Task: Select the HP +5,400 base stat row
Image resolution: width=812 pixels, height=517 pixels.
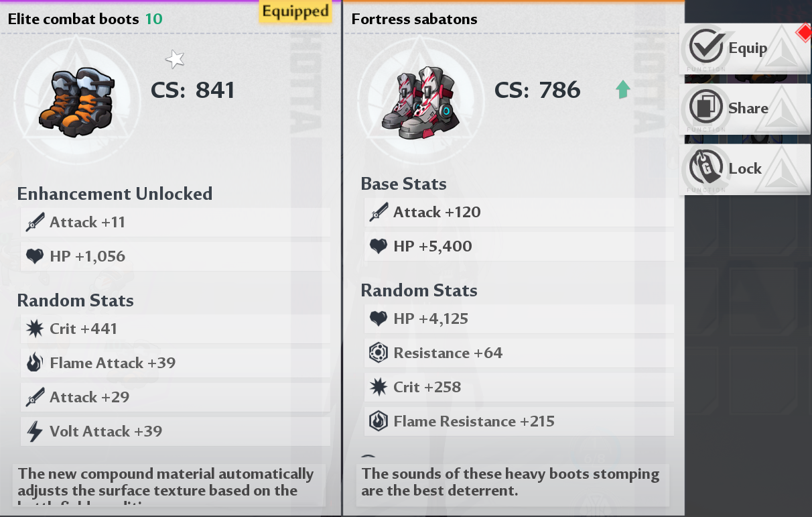Action: coord(519,246)
